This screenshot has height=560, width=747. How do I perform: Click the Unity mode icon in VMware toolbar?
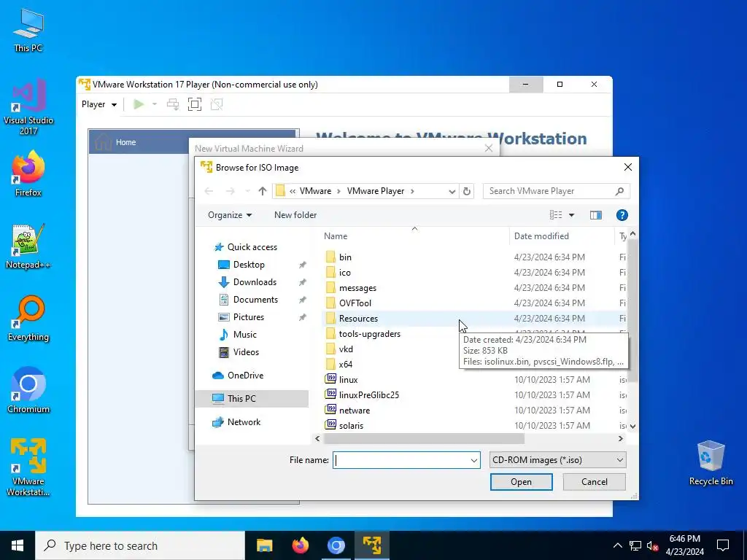(217, 104)
